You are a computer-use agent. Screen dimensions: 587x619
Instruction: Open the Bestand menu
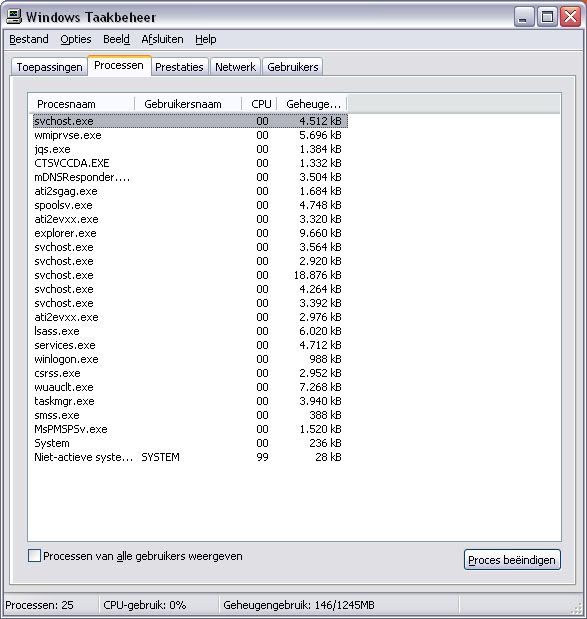pos(29,39)
